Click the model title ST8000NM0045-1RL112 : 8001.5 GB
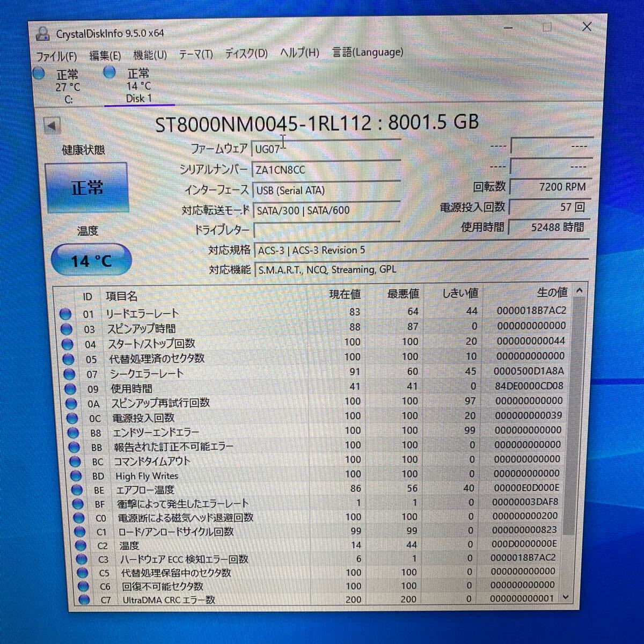 317,123
